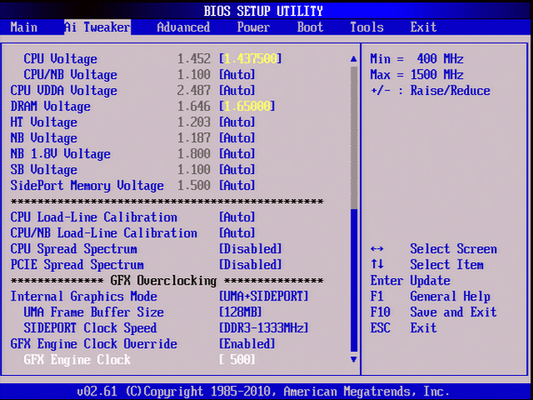Viewport: 533px width, 400px height.
Task: Select the NB Voltage label
Action: click(44, 138)
